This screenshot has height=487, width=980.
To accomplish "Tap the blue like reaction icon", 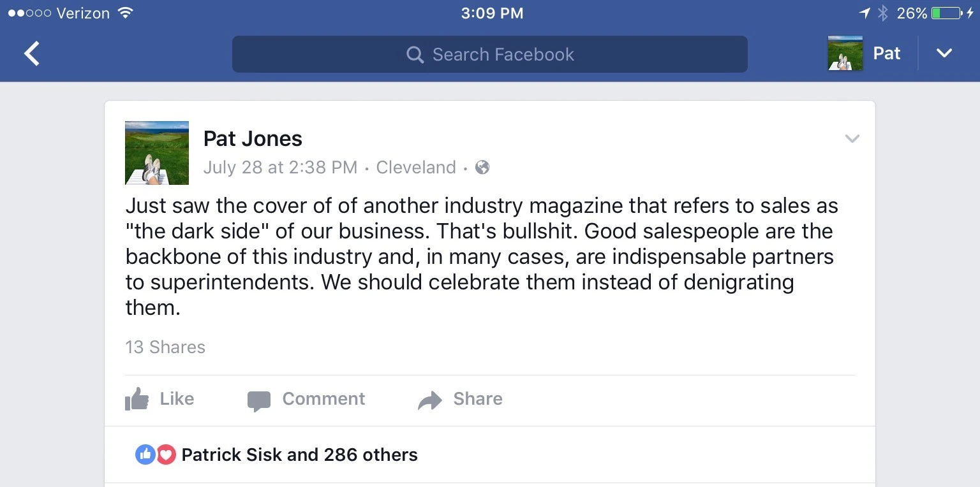I will (x=145, y=454).
